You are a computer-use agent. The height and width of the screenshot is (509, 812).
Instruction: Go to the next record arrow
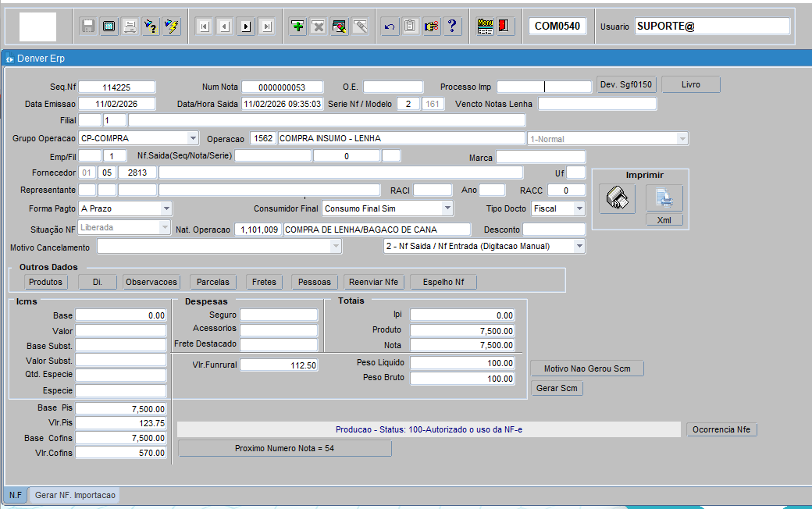246,27
